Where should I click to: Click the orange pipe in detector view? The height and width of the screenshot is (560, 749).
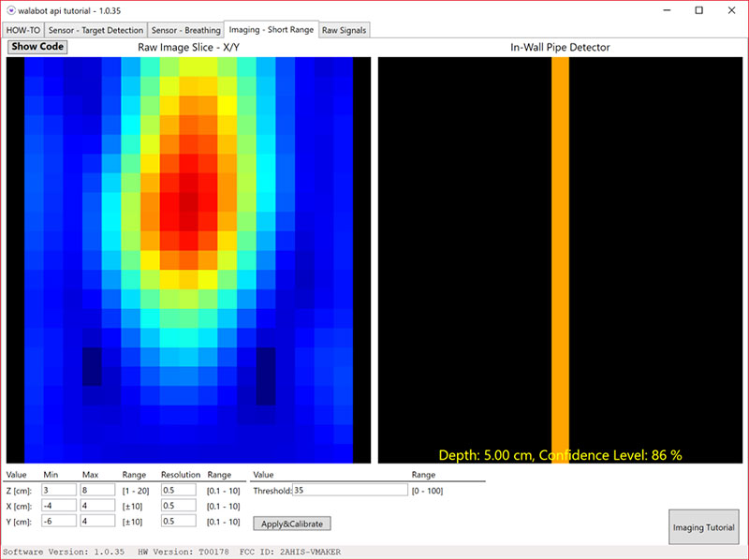[x=560, y=253]
